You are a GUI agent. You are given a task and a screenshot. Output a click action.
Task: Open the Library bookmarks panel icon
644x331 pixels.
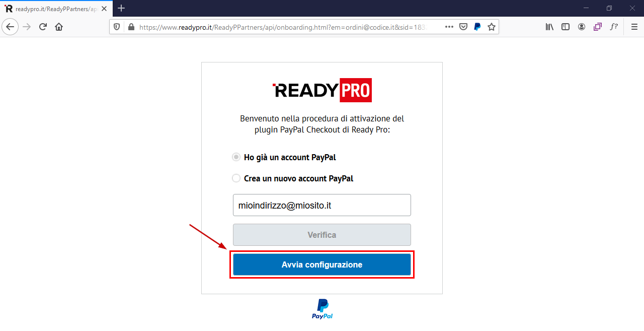pyautogui.click(x=549, y=27)
